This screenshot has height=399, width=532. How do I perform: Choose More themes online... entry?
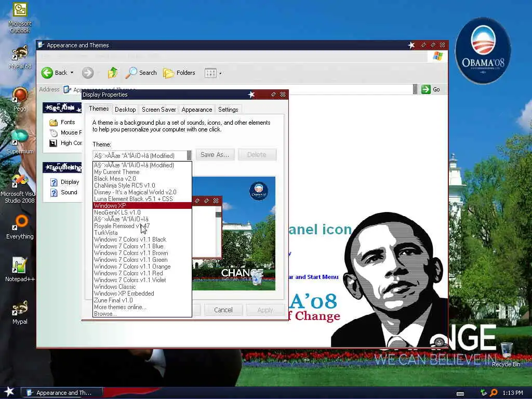[142, 307]
